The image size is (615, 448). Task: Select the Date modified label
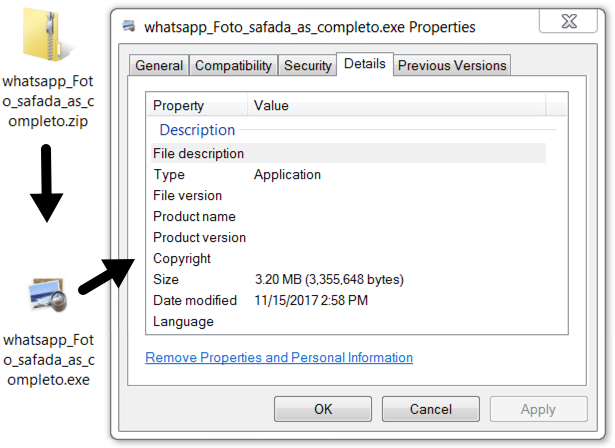coord(195,300)
